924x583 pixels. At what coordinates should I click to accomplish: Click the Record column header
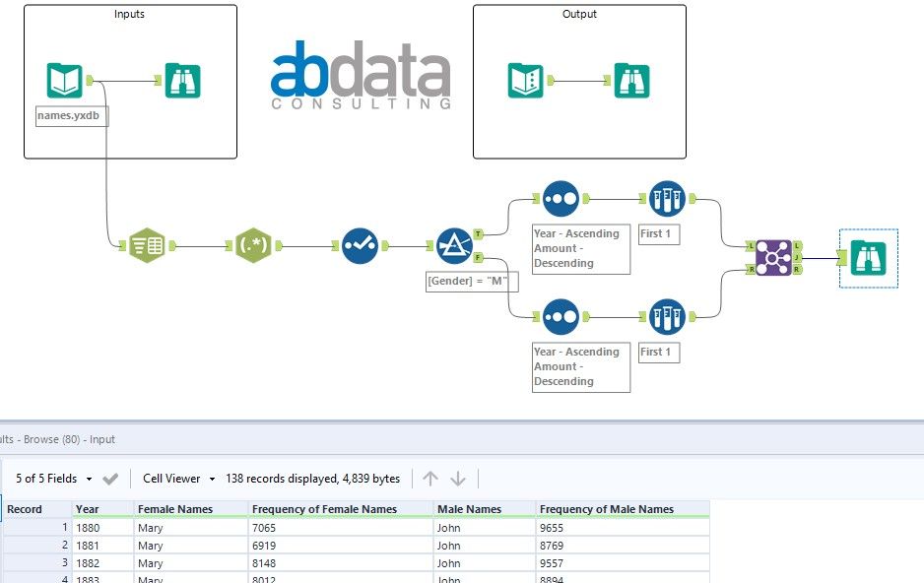[x=36, y=509]
